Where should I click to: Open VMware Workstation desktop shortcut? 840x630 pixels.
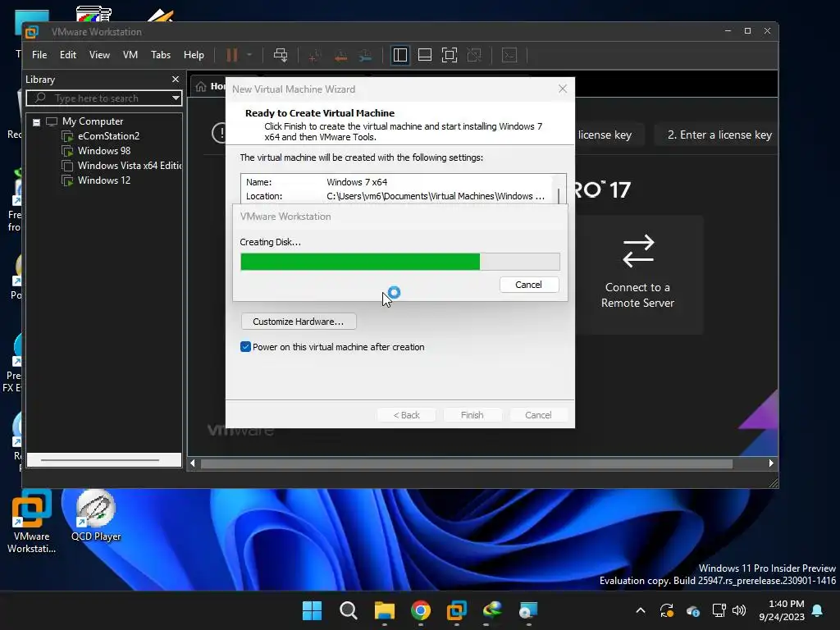pyautogui.click(x=31, y=521)
